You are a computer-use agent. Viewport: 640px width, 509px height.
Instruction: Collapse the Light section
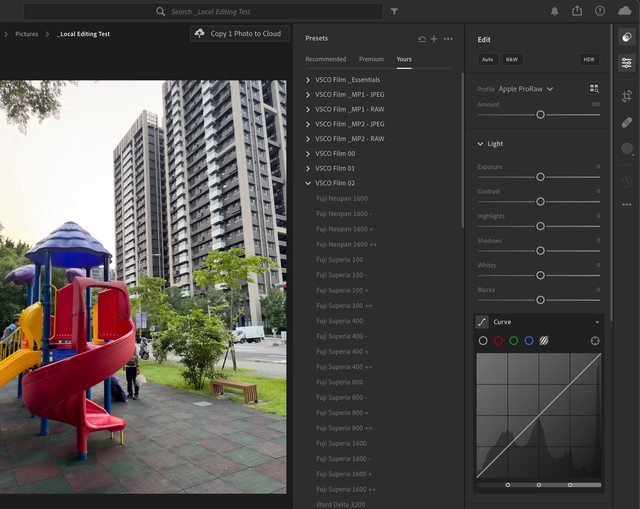pyautogui.click(x=480, y=144)
